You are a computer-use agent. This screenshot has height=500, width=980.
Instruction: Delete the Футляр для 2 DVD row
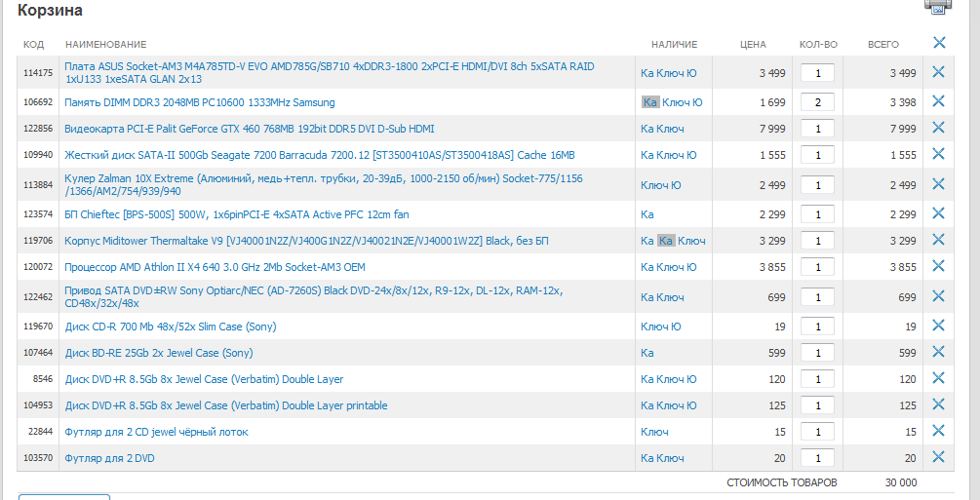tap(938, 456)
